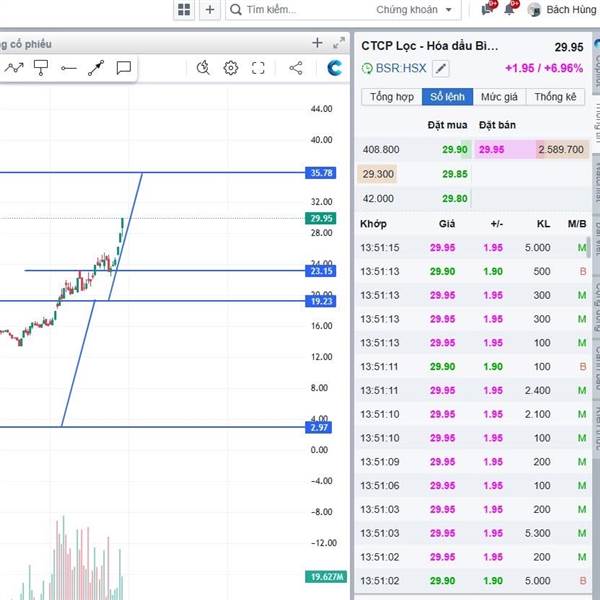The image size is (600, 600).
Task: Click the bid price 29.90 cell
Action: click(x=455, y=150)
